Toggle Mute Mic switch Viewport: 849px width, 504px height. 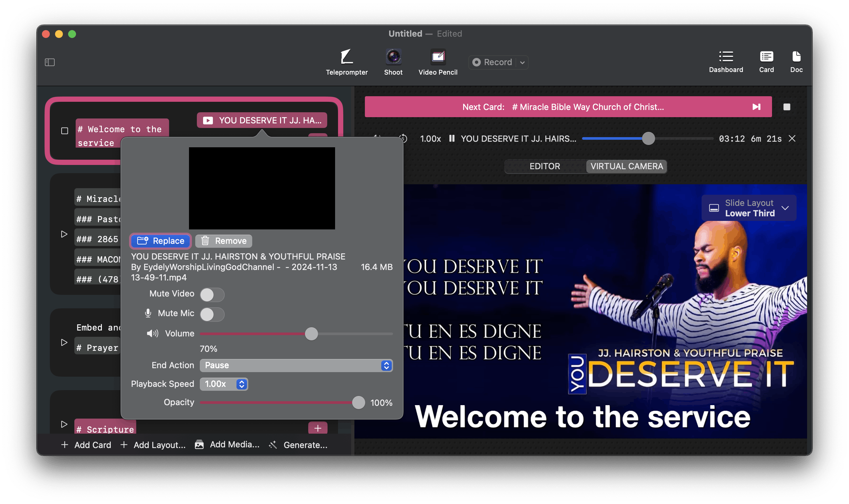pyautogui.click(x=212, y=314)
